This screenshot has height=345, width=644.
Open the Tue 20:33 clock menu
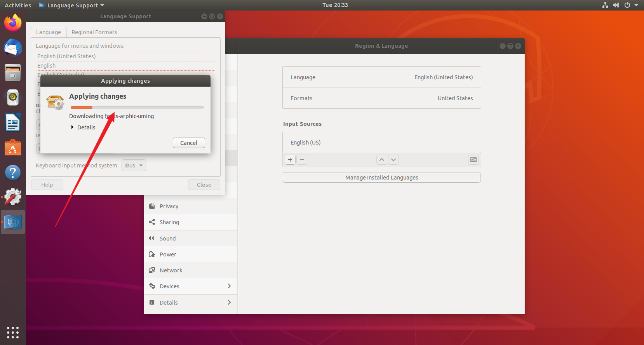(x=335, y=5)
